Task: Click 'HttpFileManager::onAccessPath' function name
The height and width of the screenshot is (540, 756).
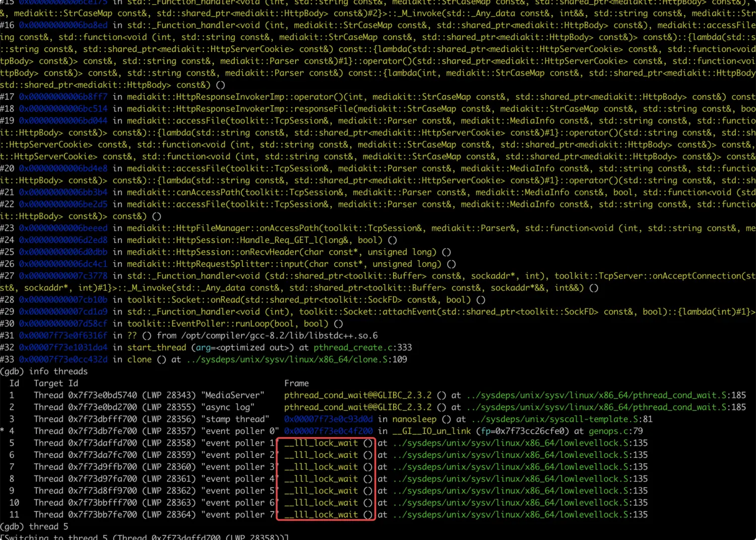Action: (x=247, y=228)
